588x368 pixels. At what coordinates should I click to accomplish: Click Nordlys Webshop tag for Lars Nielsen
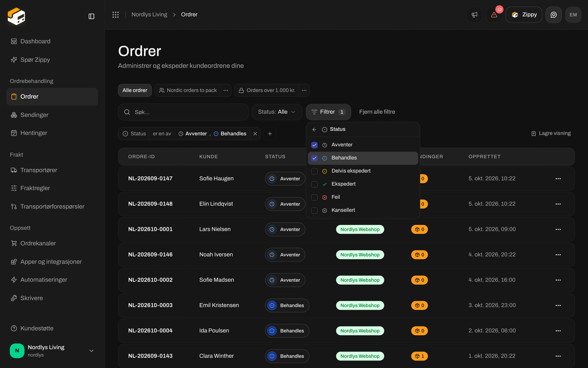360,229
